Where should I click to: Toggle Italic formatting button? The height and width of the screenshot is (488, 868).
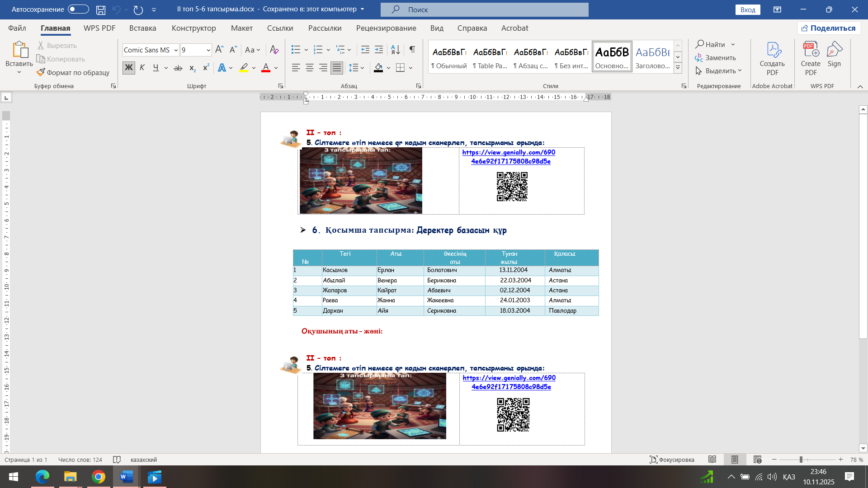pos(142,68)
